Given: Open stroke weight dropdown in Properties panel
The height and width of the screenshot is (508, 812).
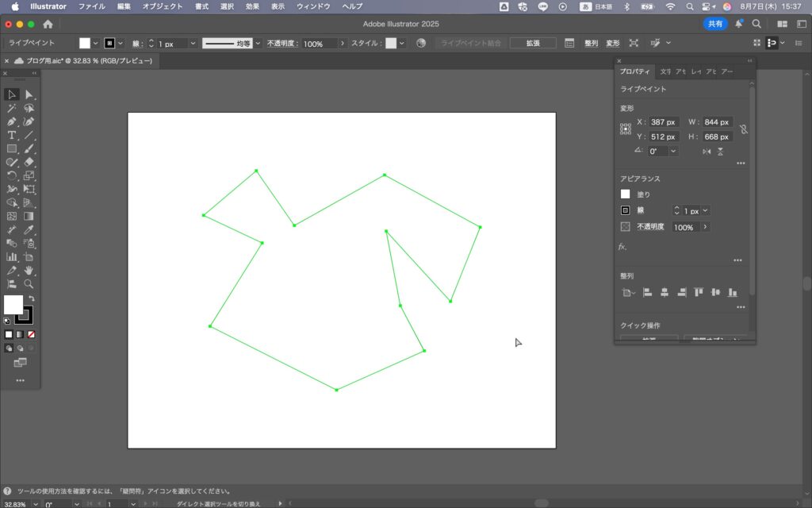Looking at the screenshot, I should pos(705,210).
